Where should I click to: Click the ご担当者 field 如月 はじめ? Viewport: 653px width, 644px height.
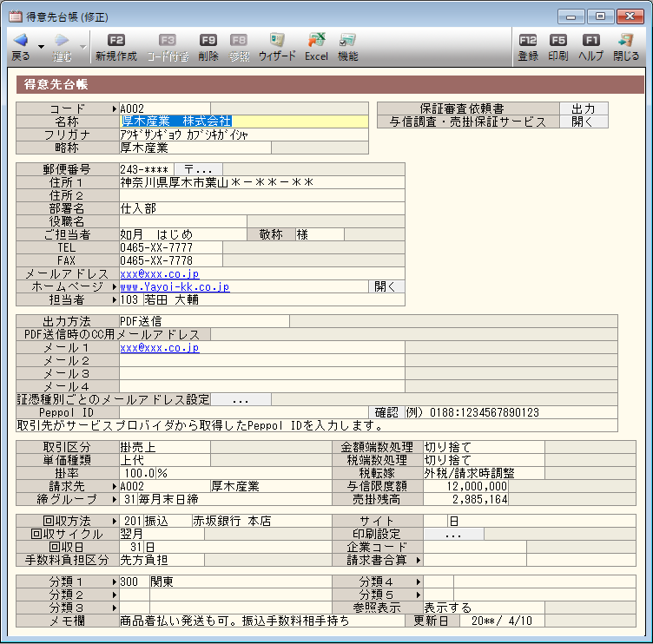183,234
